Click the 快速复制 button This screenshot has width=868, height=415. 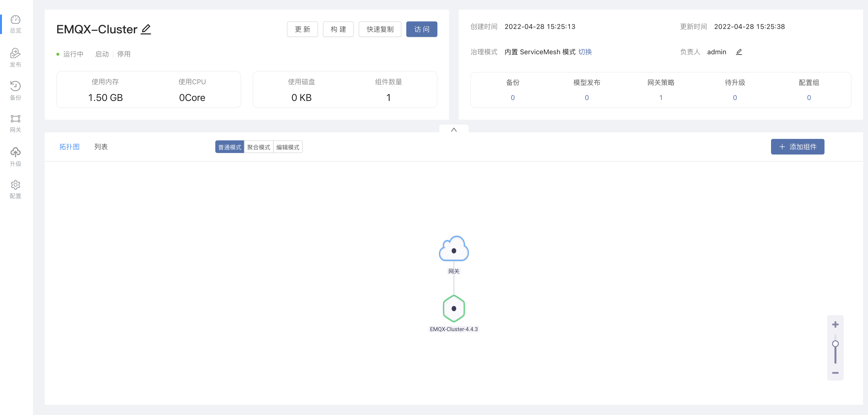click(380, 29)
